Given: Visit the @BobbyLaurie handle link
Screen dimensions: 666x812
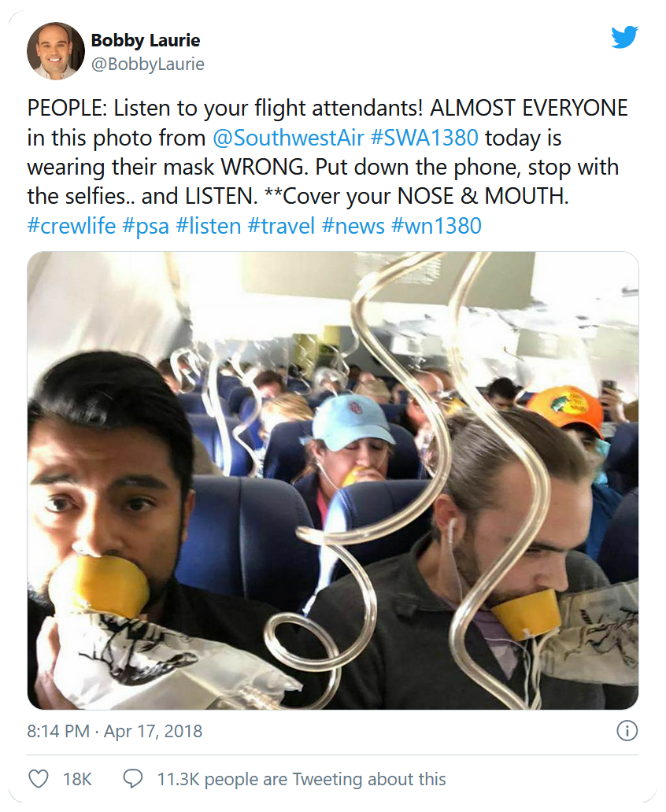Looking at the screenshot, I should [147, 65].
